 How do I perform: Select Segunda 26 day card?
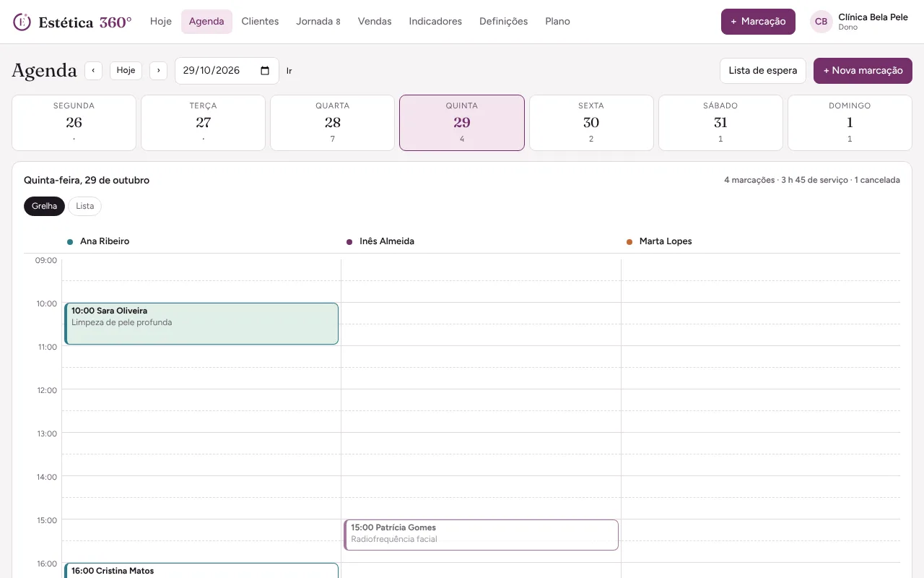point(74,123)
